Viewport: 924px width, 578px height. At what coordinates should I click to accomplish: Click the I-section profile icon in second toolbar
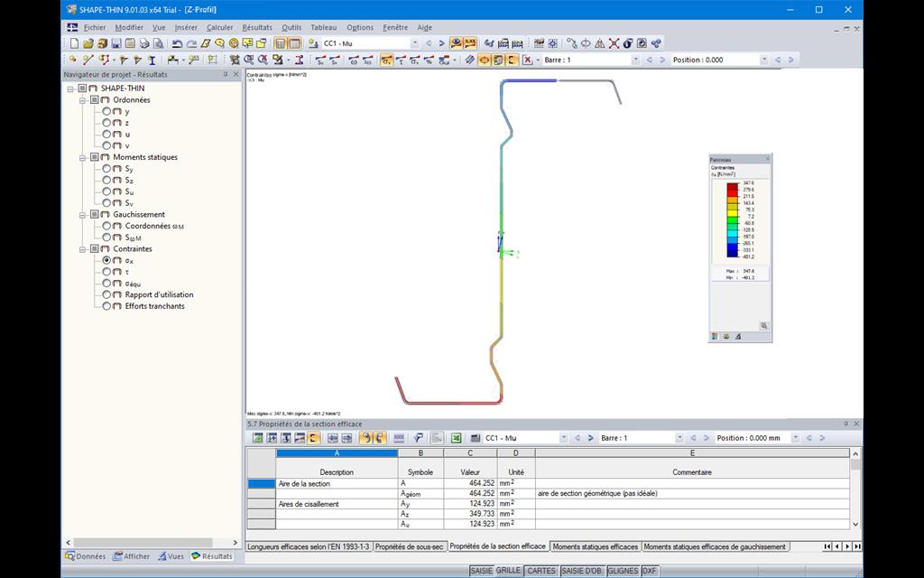(152, 60)
